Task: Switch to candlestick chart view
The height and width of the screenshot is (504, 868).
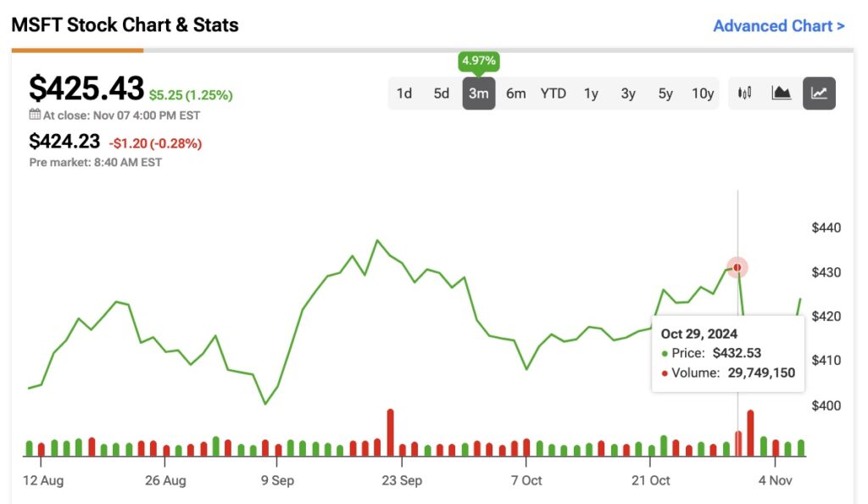Action: 745,93
